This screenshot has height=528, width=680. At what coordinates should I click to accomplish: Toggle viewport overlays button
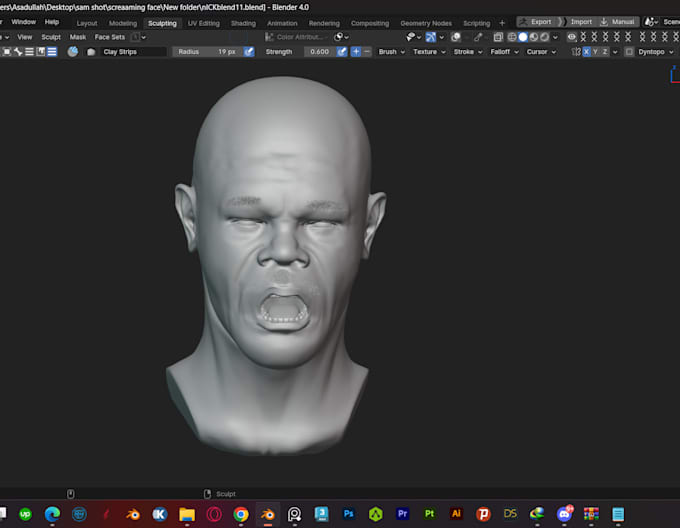[x=456, y=37]
